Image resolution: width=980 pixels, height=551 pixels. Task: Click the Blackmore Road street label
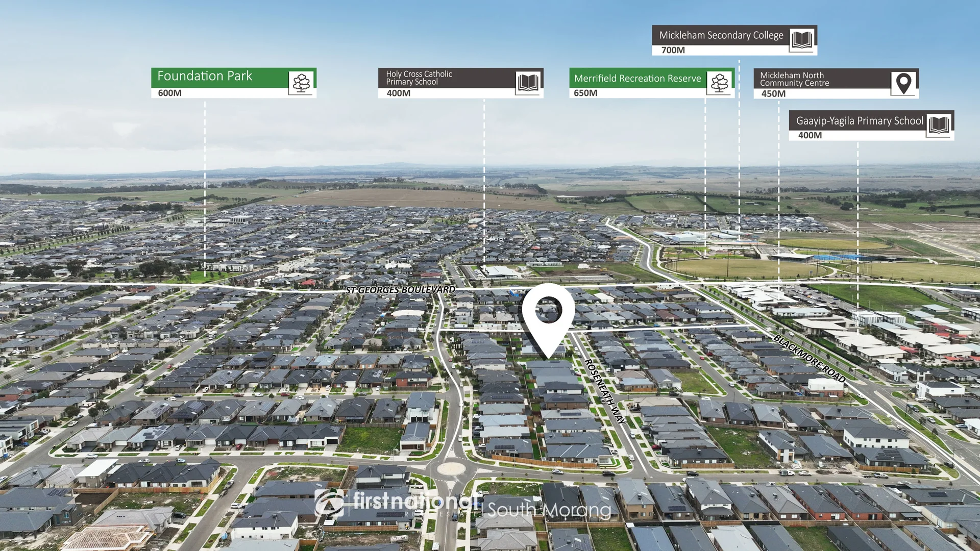coord(810,358)
